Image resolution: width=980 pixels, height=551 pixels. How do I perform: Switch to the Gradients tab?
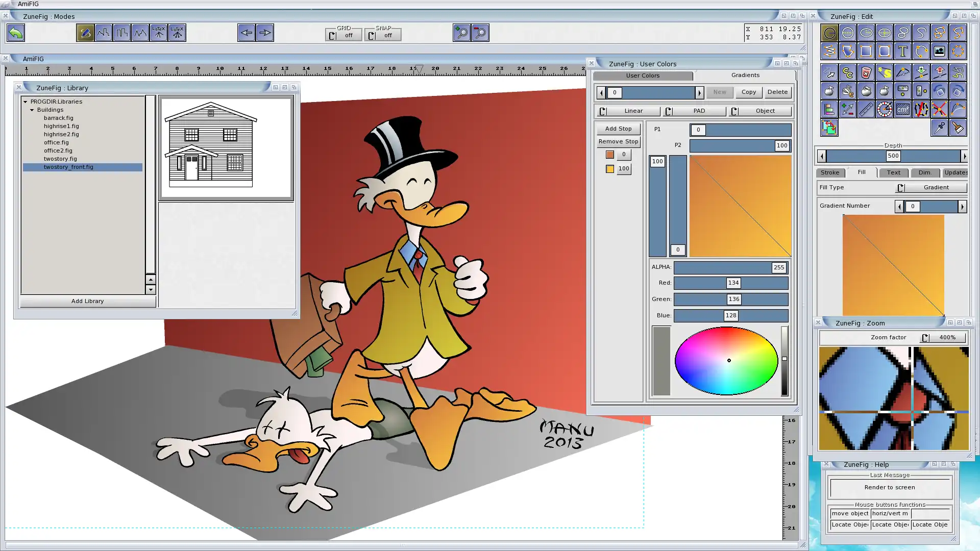click(745, 75)
